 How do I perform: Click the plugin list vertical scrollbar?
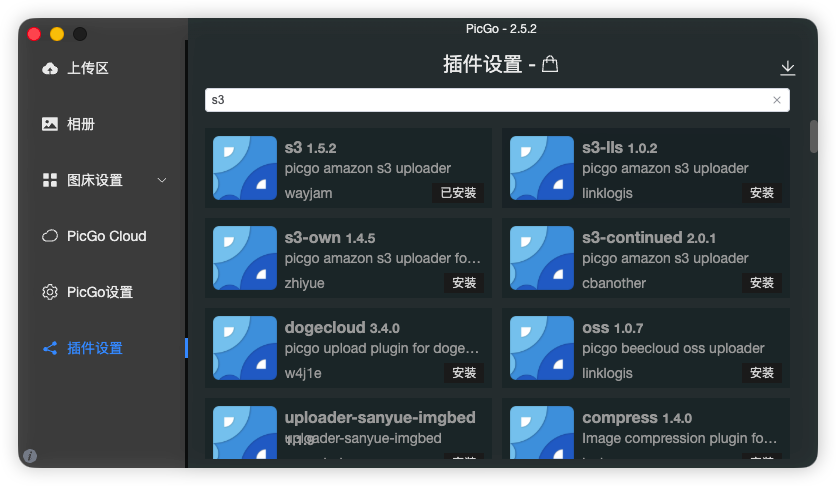tap(813, 137)
